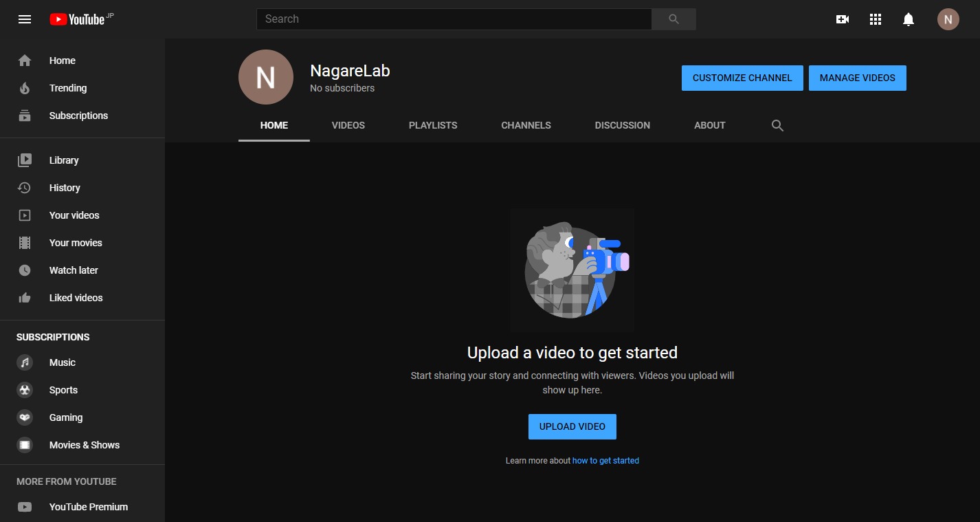The height and width of the screenshot is (522, 980).
Task: Click the Your videos play icon
Action: (25, 215)
